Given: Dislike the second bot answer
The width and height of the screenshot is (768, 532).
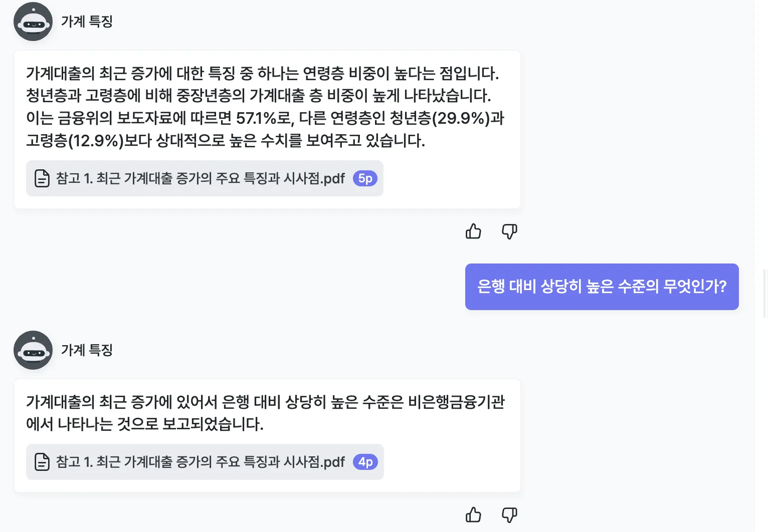Looking at the screenshot, I should [509, 514].
